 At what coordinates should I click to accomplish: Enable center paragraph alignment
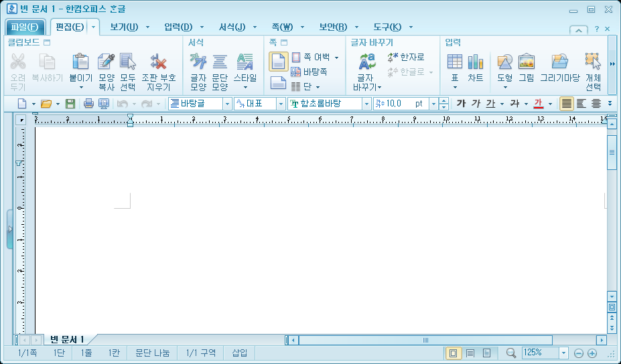pyautogui.click(x=596, y=104)
